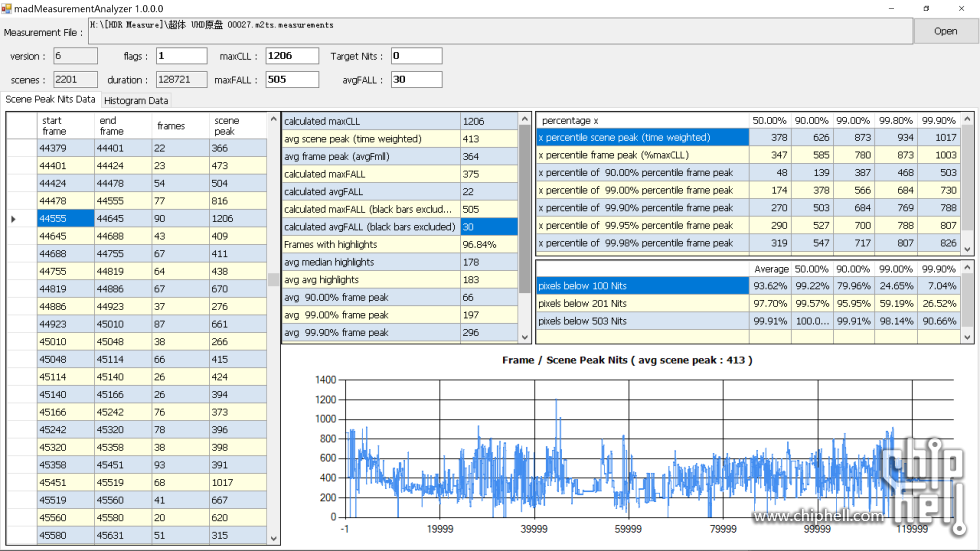Screen dimensions: 980x551
Task: Click the Target Nits input field
Action: click(416, 56)
